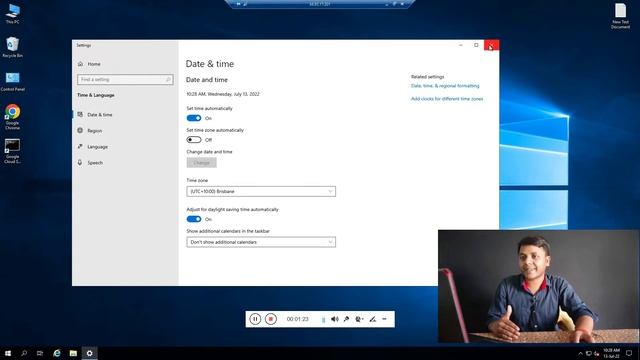Click the taskbar clock showing 10:28 AM
This screenshot has height=360, width=640.
pyautogui.click(x=611, y=353)
